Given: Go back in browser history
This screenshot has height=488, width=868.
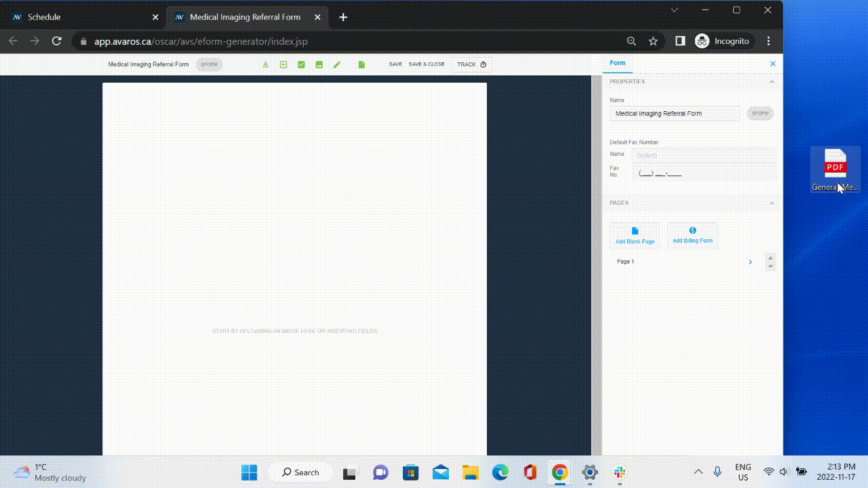Looking at the screenshot, I should coord(12,41).
